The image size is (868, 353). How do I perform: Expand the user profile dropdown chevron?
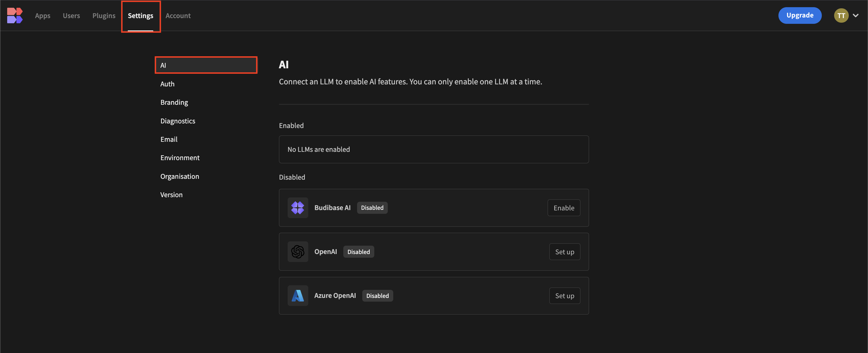click(x=856, y=15)
